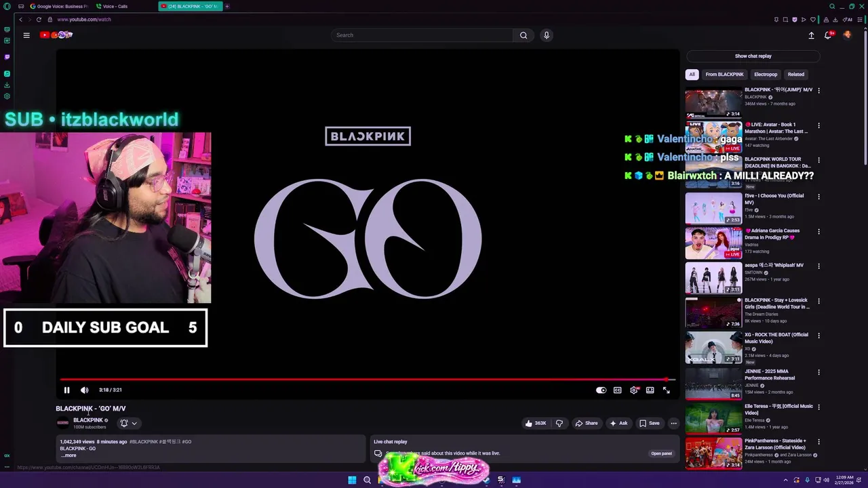Click Open panel for live chat replay

pos(661,453)
